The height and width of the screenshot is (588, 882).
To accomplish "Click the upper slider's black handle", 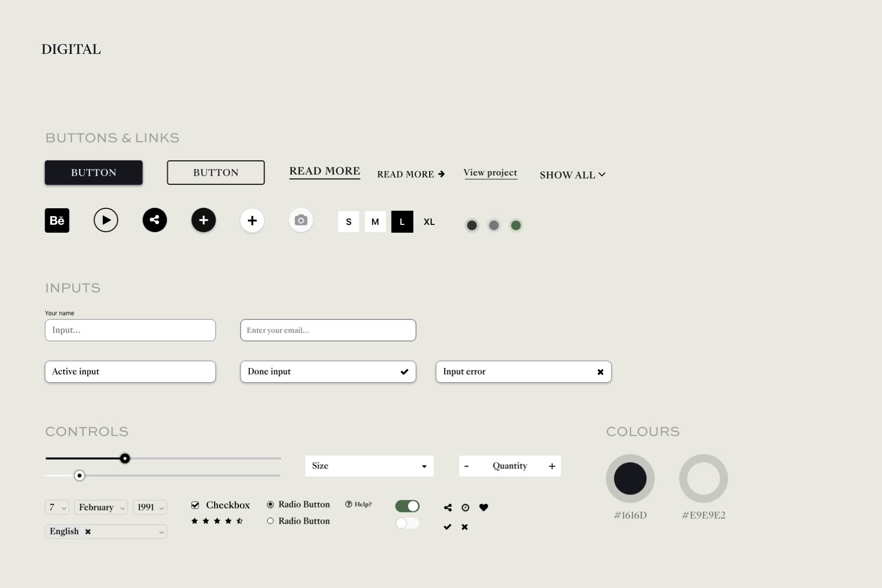I will click(x=125, y=459).
